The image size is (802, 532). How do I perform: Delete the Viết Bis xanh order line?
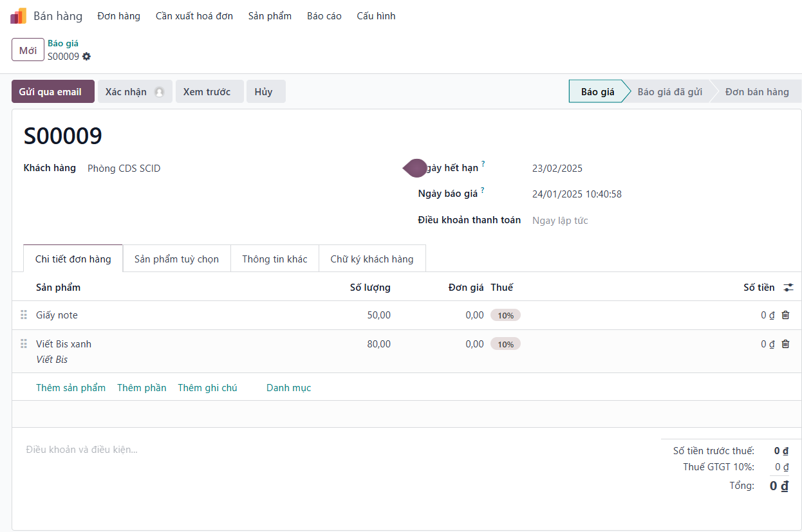pyautogui.click(x=785, y=344)
